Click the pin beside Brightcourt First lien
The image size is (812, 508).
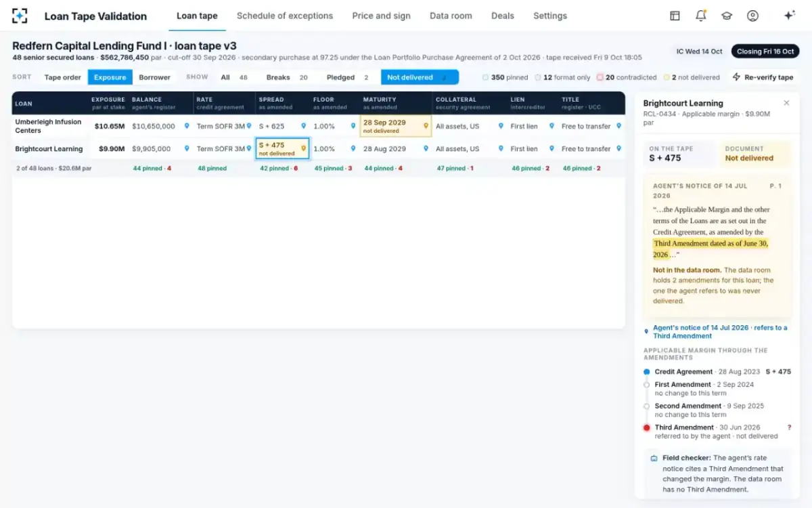coord(551,148)
